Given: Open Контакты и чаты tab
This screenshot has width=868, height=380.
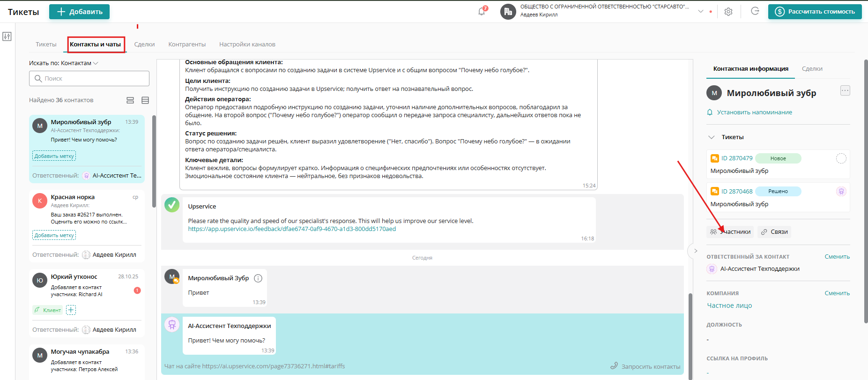Looking at the screenshot, I should click(x=96, y=45).
